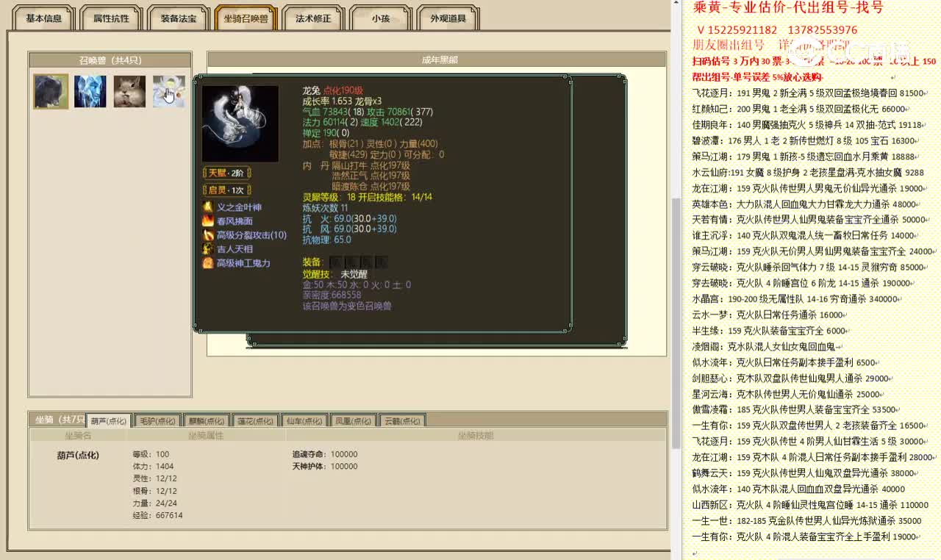Open the 基本信息 tab
The width and height of the screenshot is (941, 560).
click(43, 18)
